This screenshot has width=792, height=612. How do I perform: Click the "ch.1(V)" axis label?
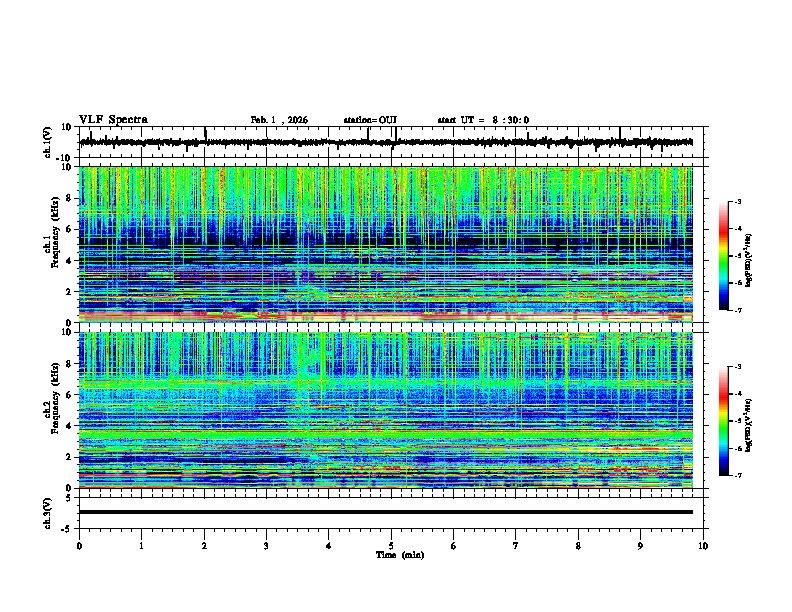coord(48,142)
